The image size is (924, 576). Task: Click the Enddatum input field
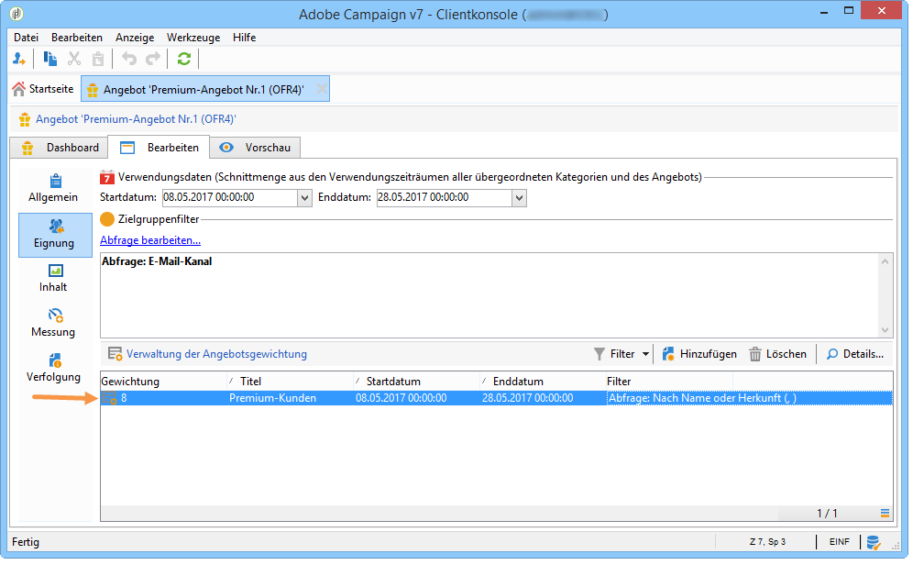click(445, 198)
